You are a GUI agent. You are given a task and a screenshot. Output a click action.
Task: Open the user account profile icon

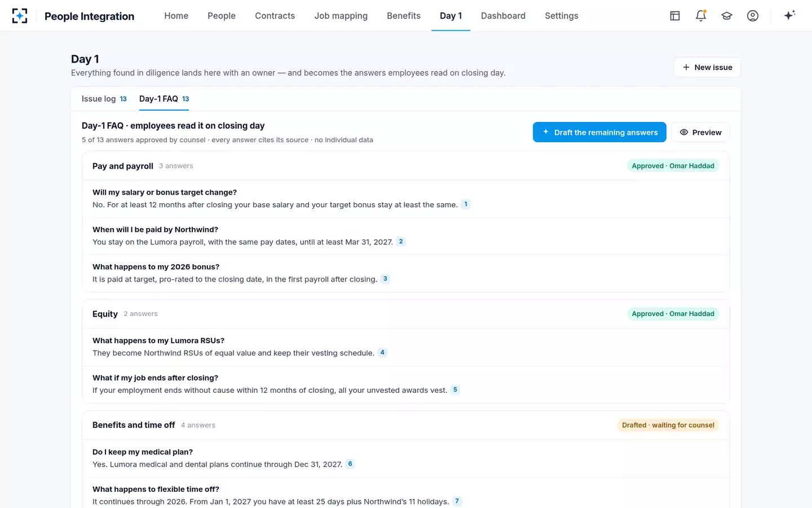coord(753,16)
